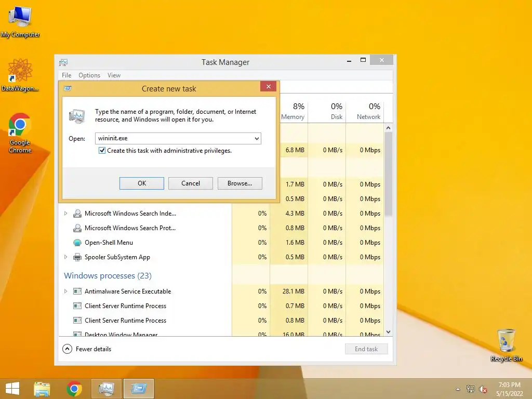
Task: Click OK in Create new task
Action: tap(142, 183)
